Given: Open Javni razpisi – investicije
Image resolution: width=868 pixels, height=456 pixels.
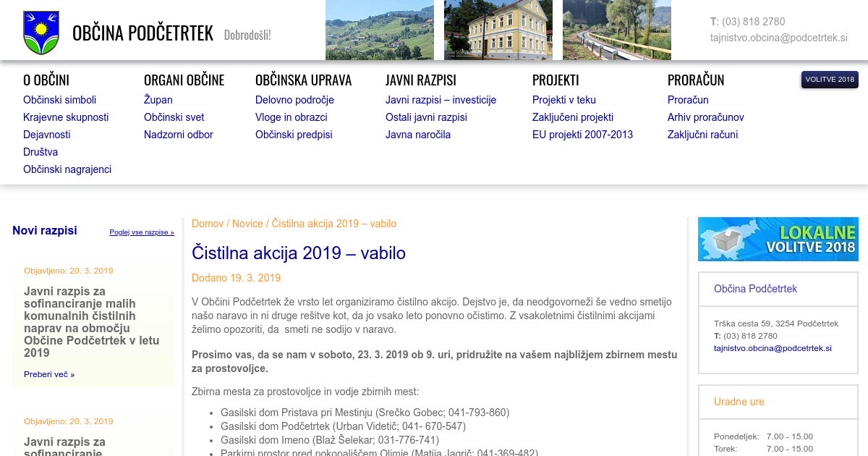Looking at the screenshot, I should pos(441,100).
